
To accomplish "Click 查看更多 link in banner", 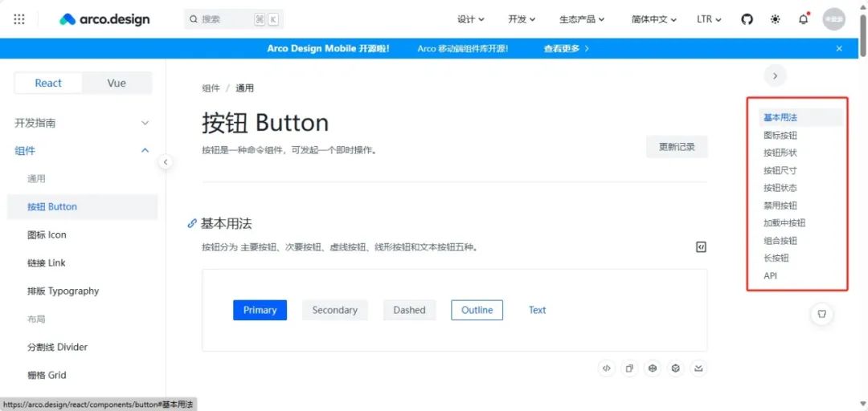I will [567, 49].
